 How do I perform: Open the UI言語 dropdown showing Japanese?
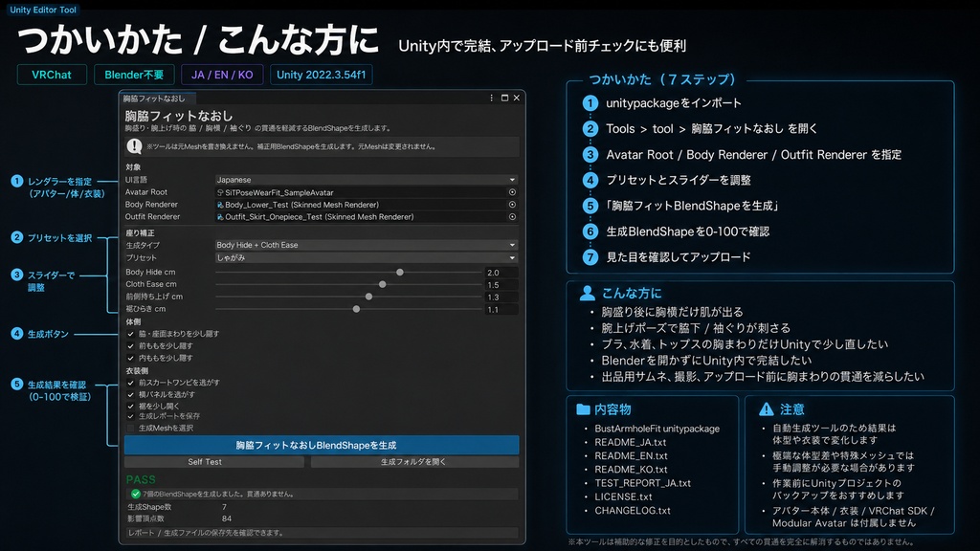367,180
